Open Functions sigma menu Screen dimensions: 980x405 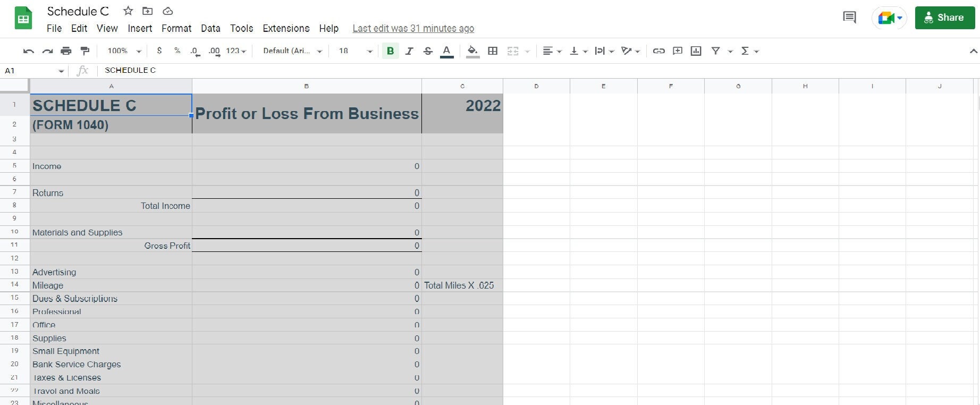[749, 51]
